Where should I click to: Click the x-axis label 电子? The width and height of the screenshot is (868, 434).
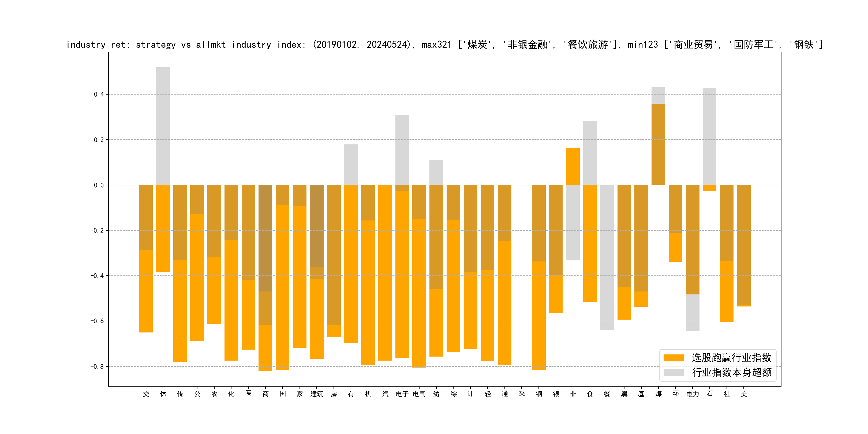[x=402, y=394]
